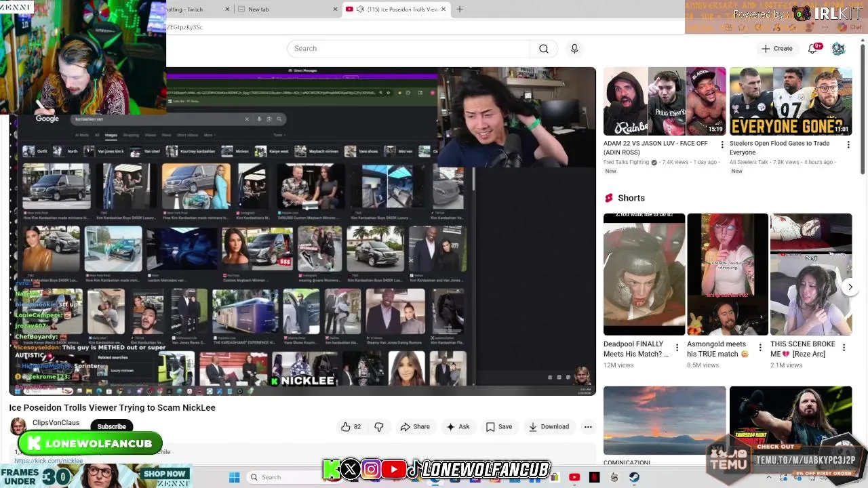Dislike the video with thumbs down
868x488 pixels.
[x=379, y=427]
